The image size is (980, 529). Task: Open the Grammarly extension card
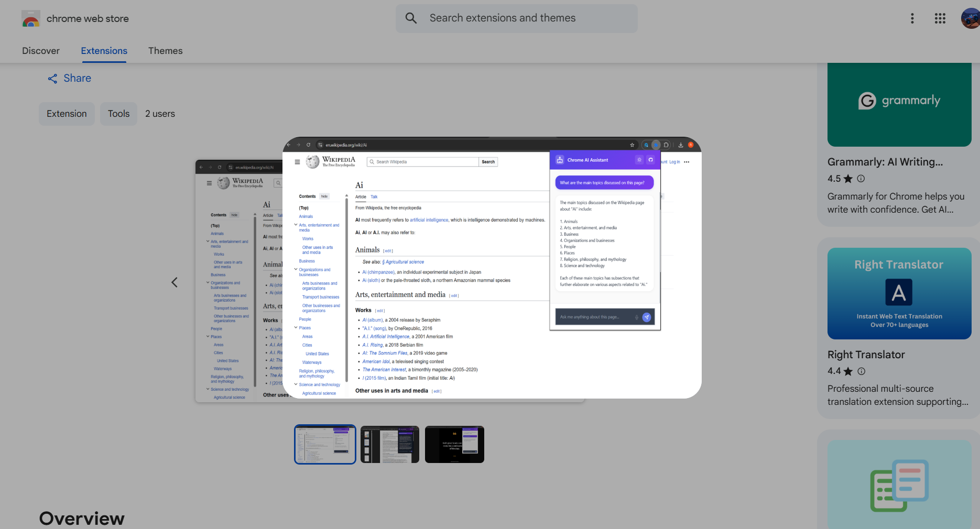[899, 105]
